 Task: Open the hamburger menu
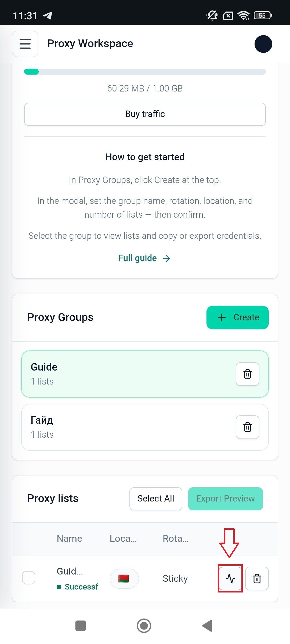click(25, 44)
